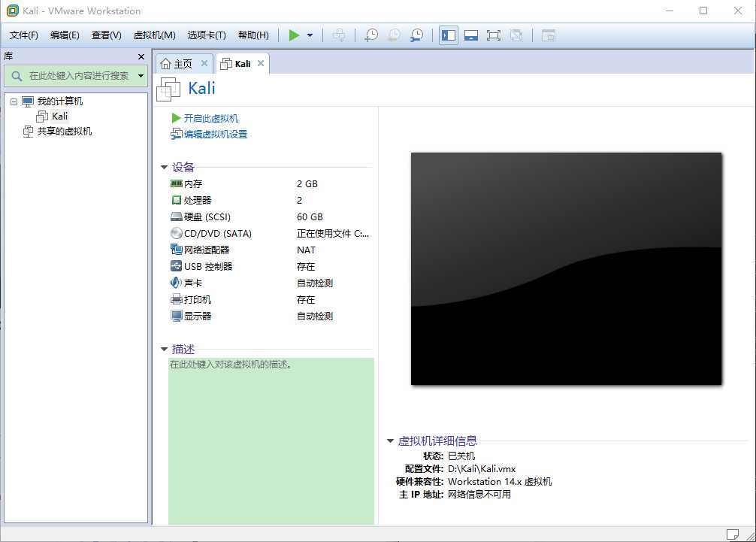Image resolution: width=756 pixels, height=542 pixels.
Task: Click the Workstation 14.x 虚拟机 compatibility text
Action: (500, 482)
